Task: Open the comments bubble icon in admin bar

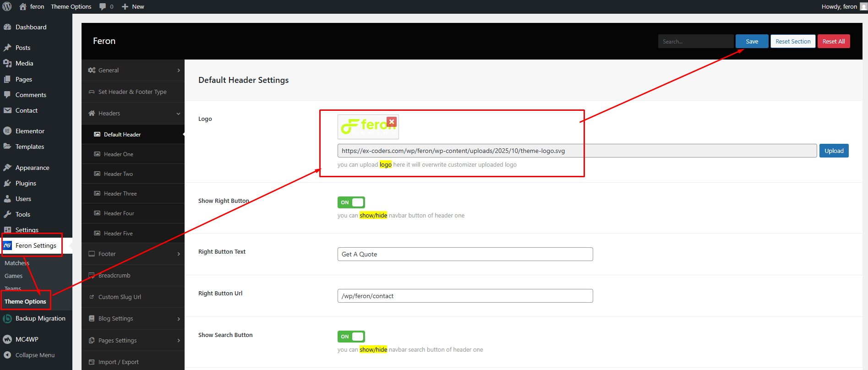Action: point(103,6)
